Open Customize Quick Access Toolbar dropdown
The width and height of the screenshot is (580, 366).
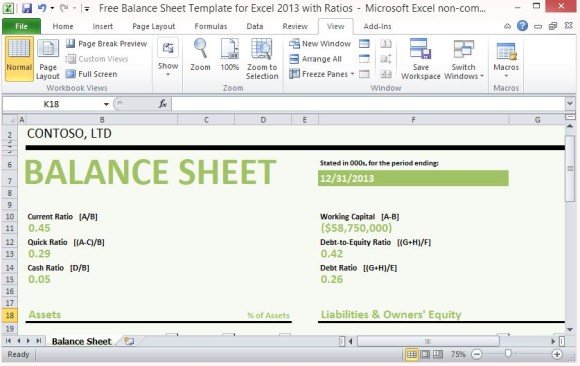click(x=86, y=9)
